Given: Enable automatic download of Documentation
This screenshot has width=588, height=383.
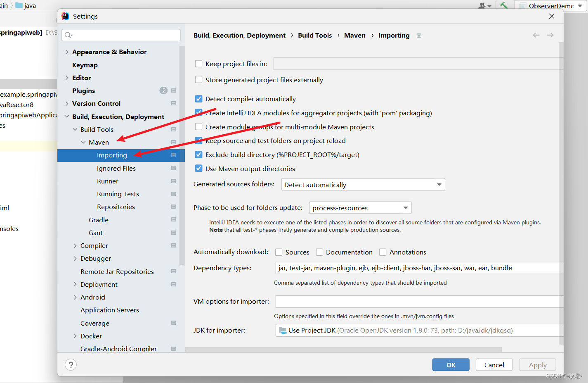Looking at the screenshot, I should pos(319,252).
